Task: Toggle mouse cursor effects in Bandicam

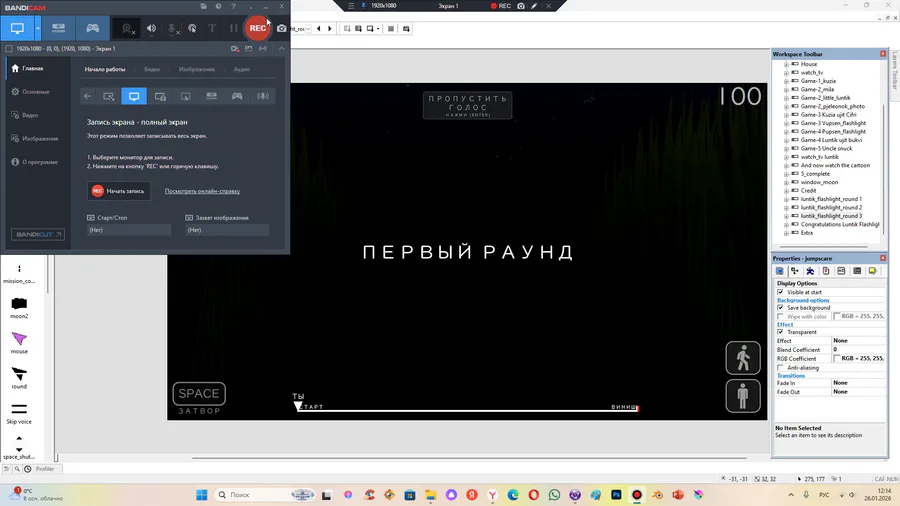Action: click(x=192, y=28)
